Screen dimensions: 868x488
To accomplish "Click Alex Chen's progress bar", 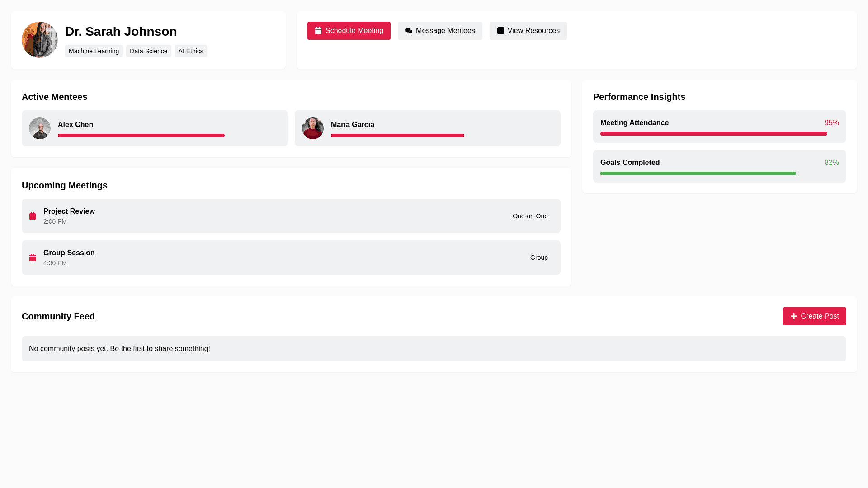I will pyautogui.click(x=141, y=136).
